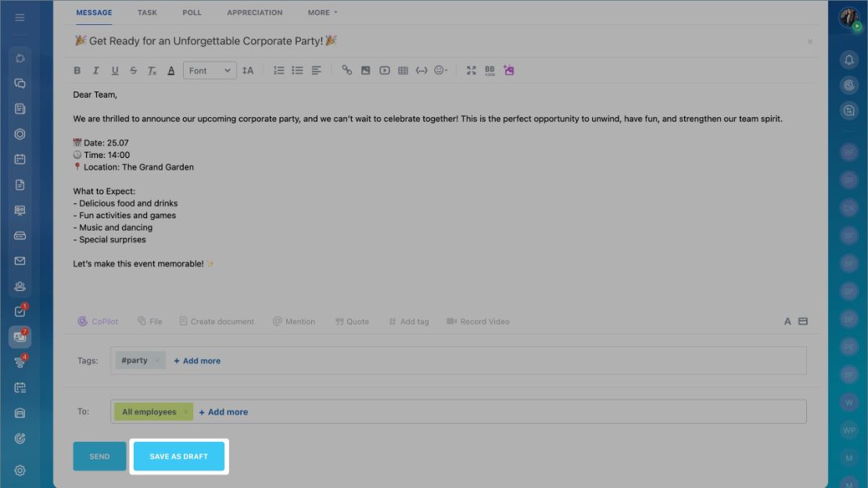Click the clear formatting icon
Screen dimensions: 868x488
(152, 70)
